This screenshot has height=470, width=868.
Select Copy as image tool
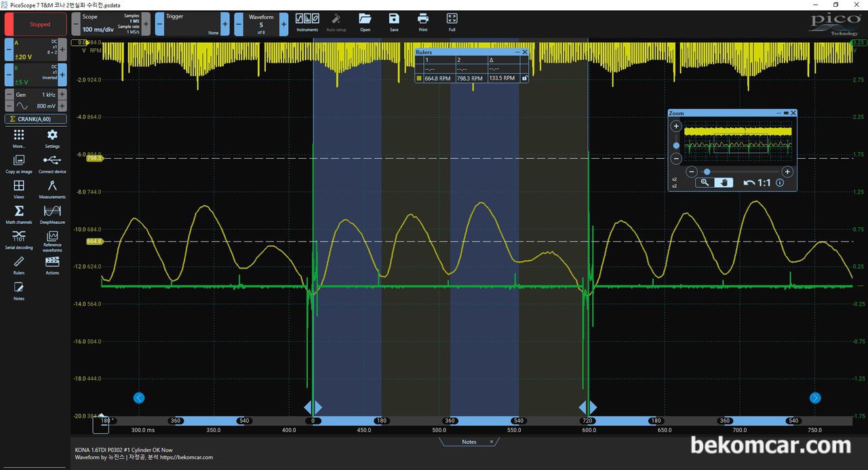[x=19, y=163]
